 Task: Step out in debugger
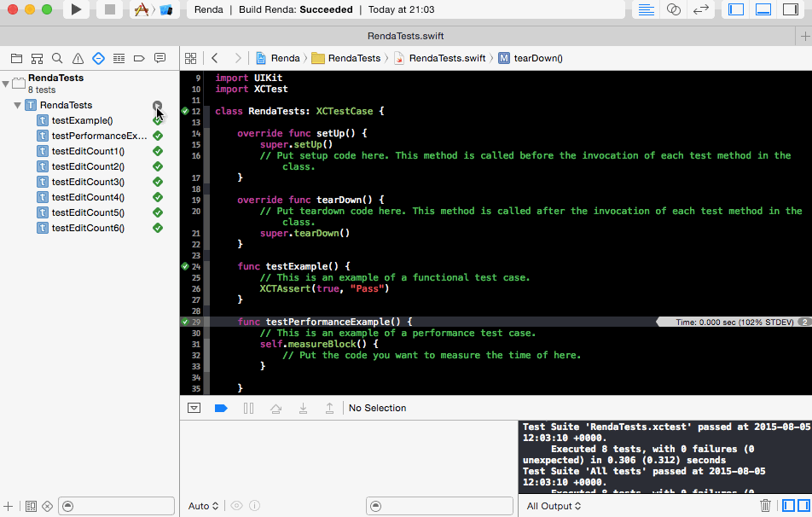pyautogui.click(x=329, y=408)
